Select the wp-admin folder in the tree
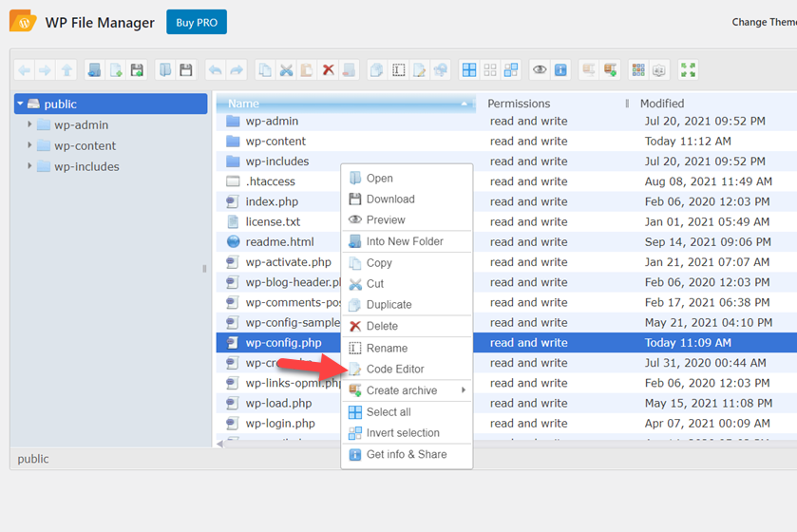 (82, 124)
